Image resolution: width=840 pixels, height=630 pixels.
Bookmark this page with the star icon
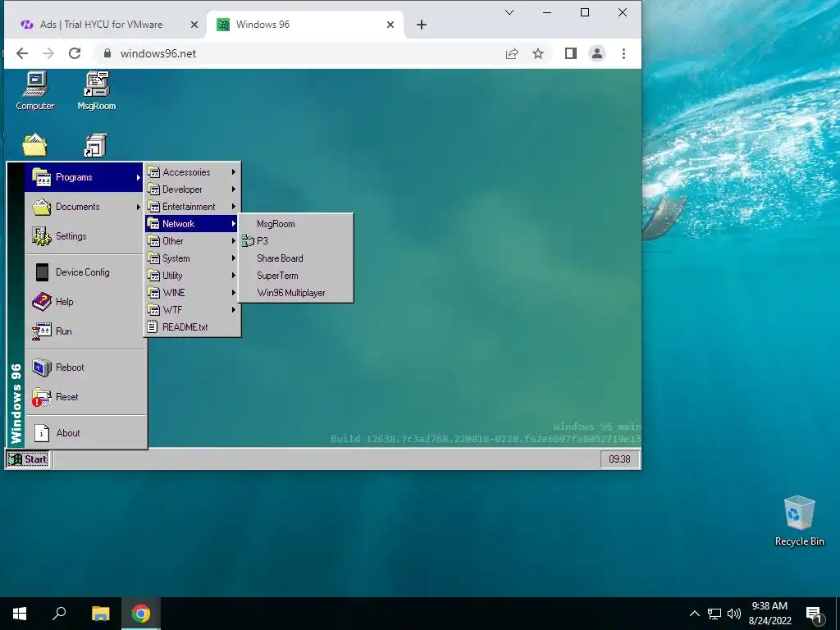538,53
